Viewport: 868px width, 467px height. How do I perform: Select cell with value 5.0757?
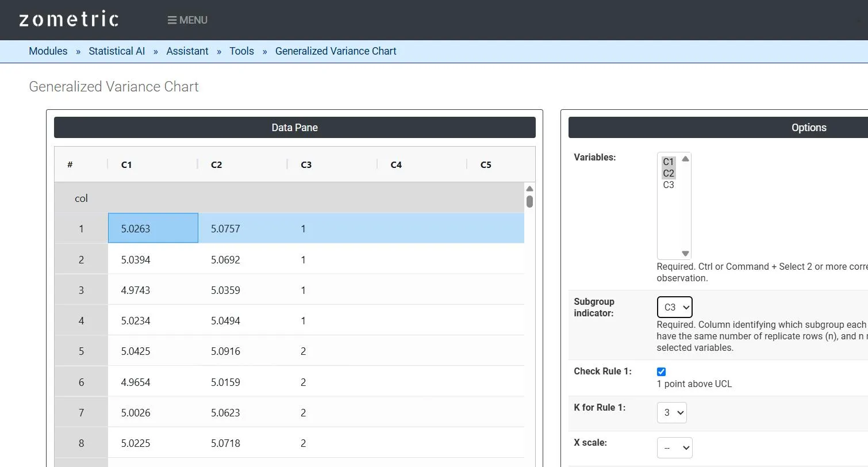(243, 228)
